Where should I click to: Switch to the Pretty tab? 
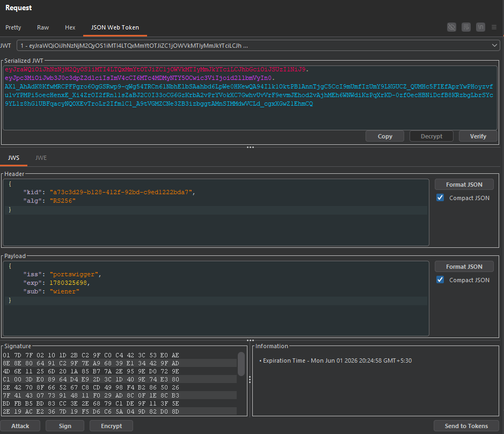pos(13,27)
